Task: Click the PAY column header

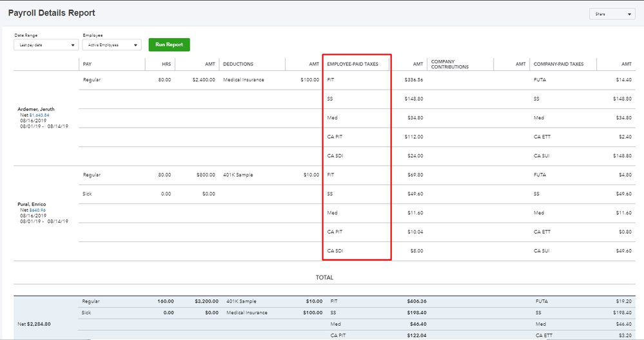Action: point(87,64)
